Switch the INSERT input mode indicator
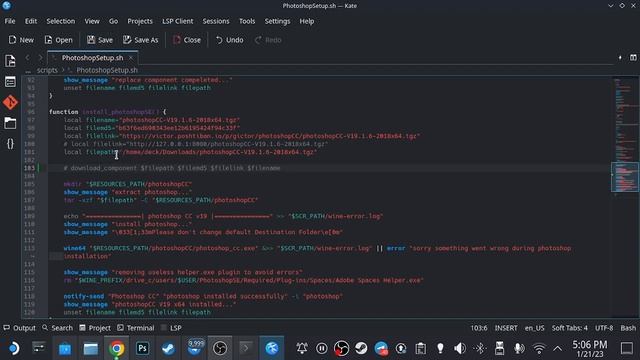 pyautogui.click(x=506, y=328)
